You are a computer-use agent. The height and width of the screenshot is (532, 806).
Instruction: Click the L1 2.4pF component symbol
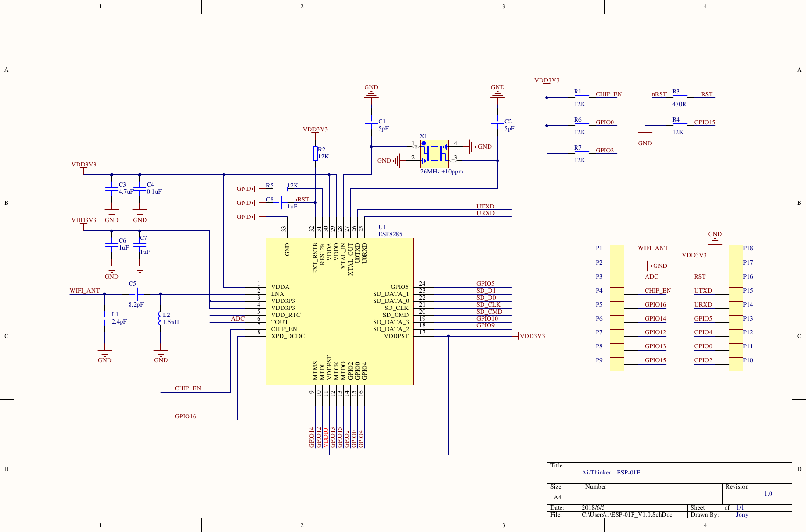pyautogui.click(x=104, y=318)
